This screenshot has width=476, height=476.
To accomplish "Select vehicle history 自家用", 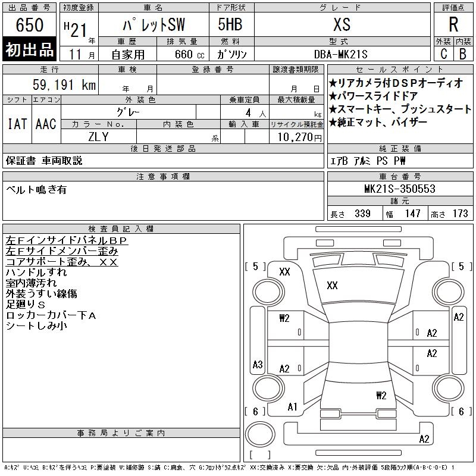I will [128, 55].
